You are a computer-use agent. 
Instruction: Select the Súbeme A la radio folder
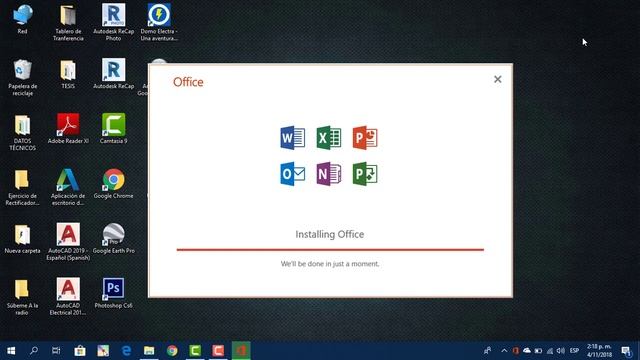22,297
